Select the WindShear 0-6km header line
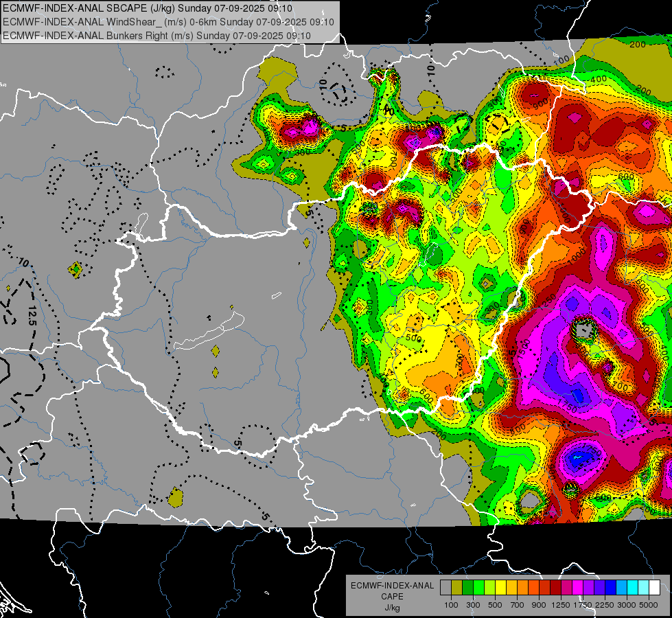 pos(168,22)
